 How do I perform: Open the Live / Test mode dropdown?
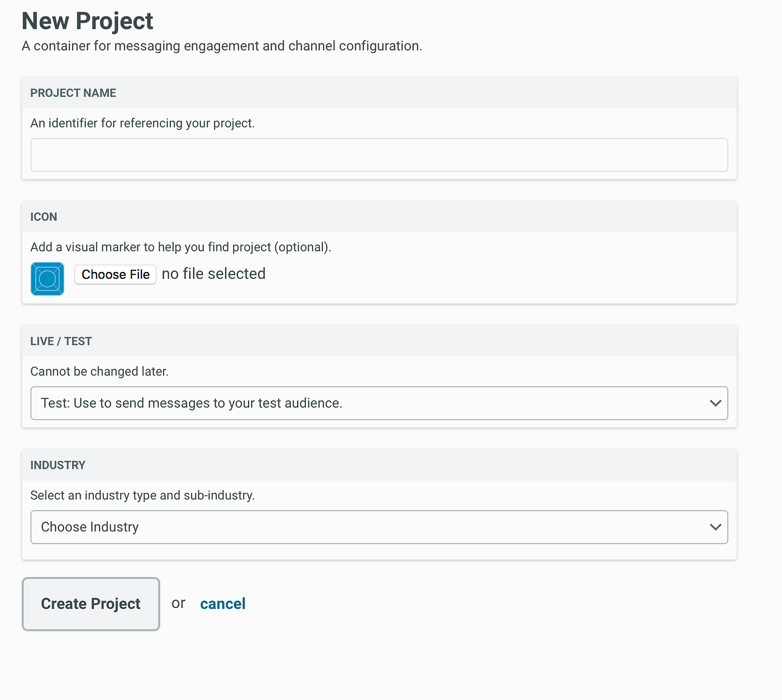[x=369, y=403]
